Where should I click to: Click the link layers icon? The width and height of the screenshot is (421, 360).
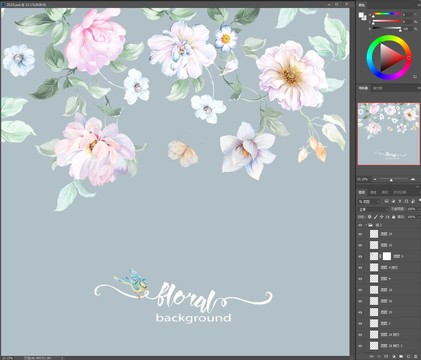371,356
